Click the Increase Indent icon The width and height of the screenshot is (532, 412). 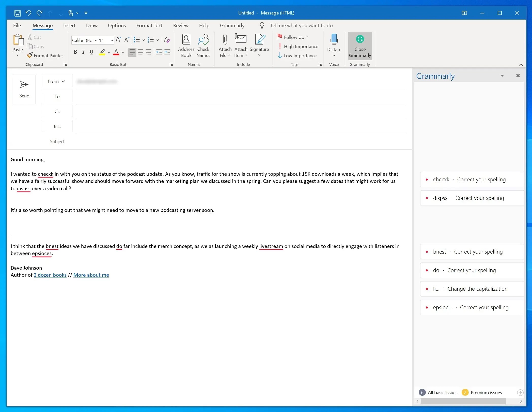coord(167,52)
